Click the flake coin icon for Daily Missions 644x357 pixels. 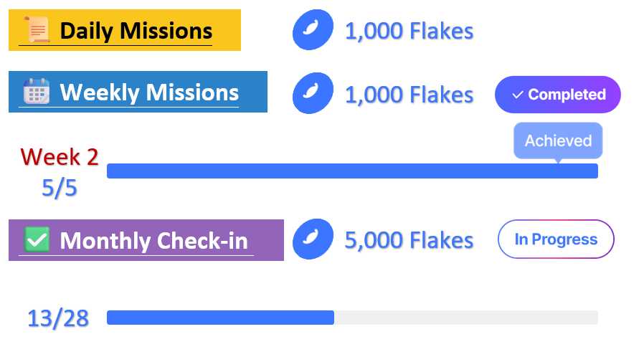(x=313, y=30)
